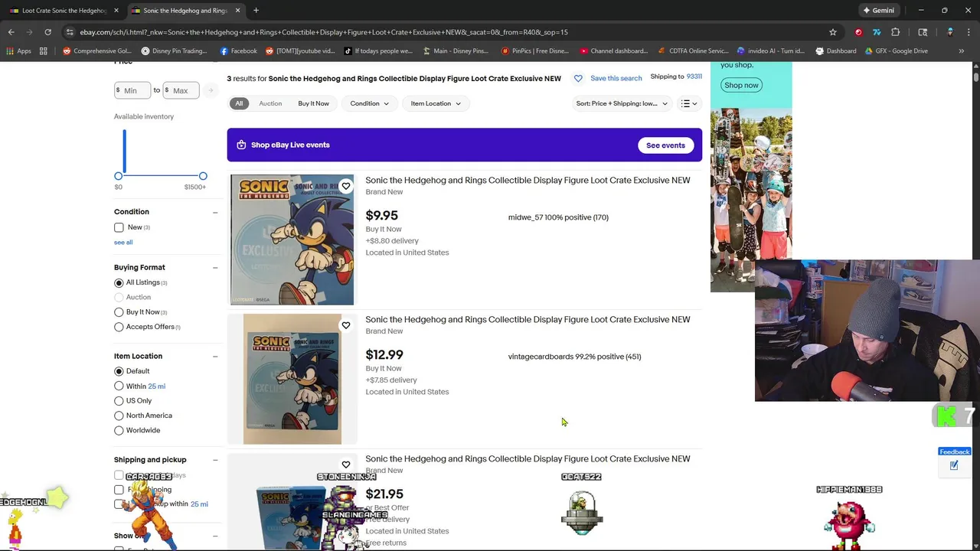The image size is (980, 551).
Task: Click the Shop eBay Live events bag icon
Action: 241,145
